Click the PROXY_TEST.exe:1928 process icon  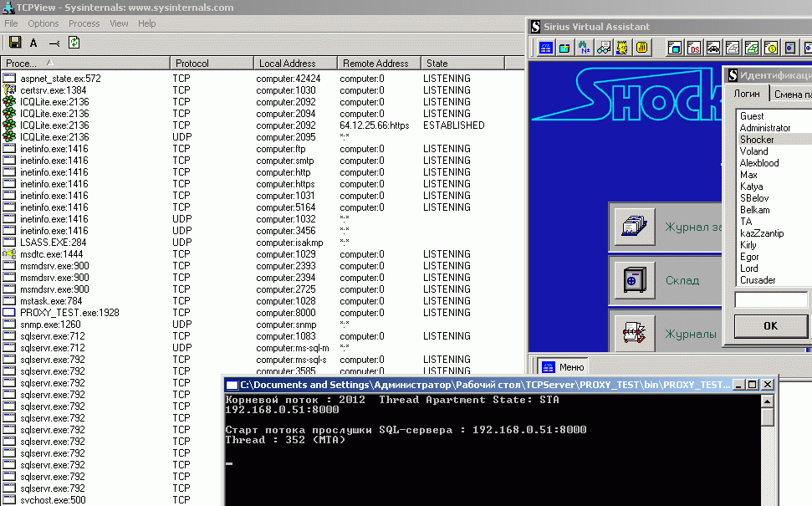pos(9,312)
